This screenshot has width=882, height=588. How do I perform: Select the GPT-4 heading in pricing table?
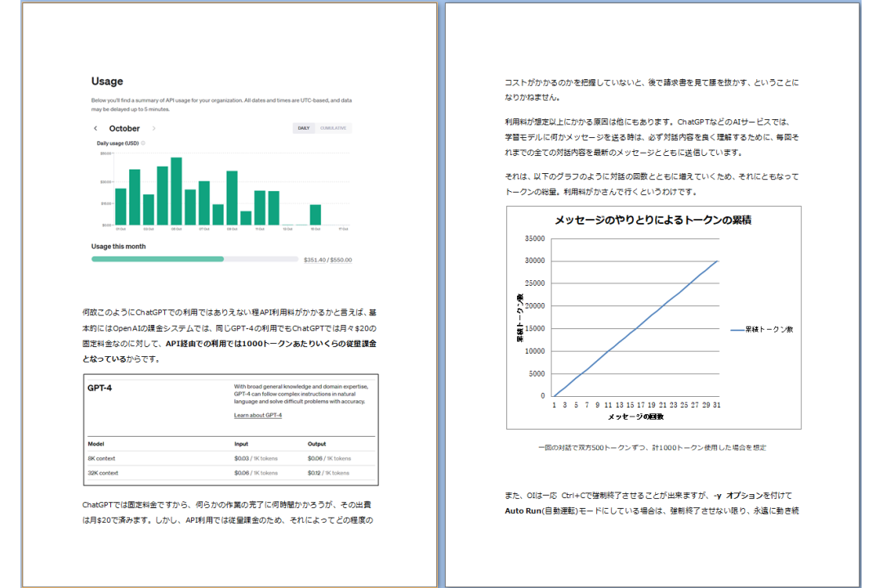(100, 388)
